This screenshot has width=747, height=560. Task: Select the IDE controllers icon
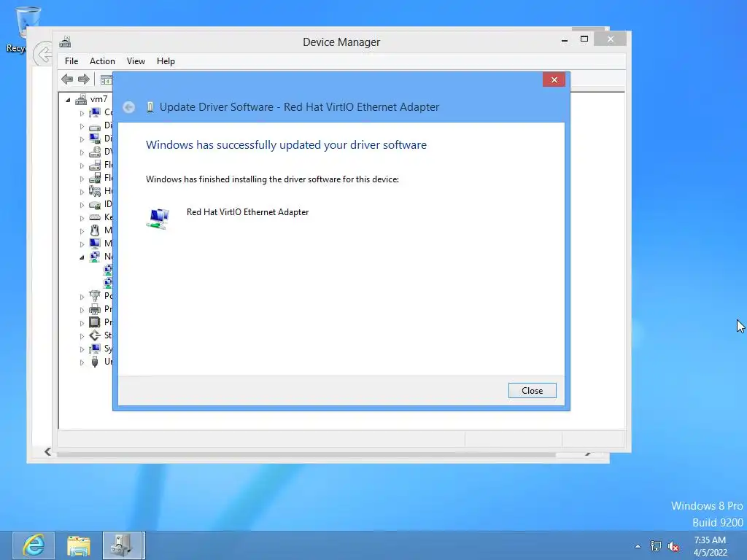click(95, 204)
